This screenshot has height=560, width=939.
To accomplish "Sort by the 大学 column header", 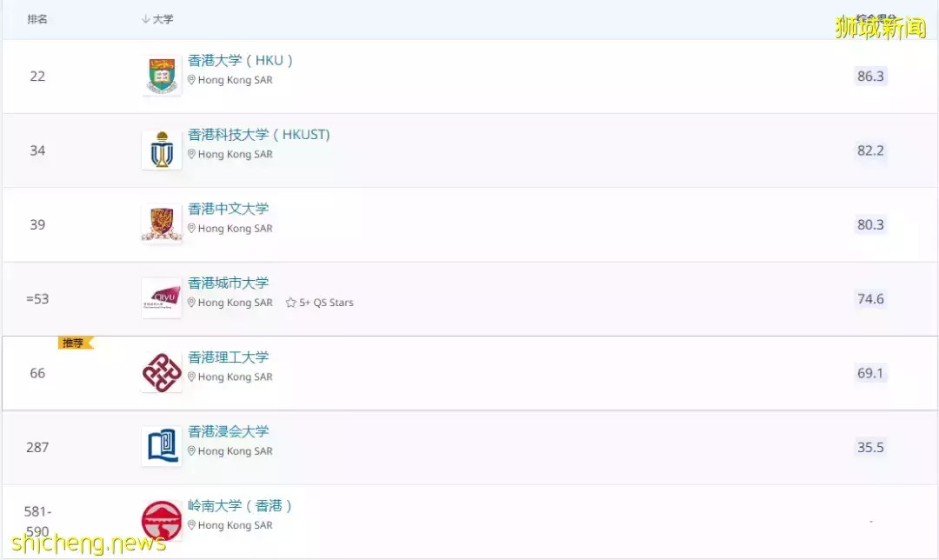I will point(163,19).
